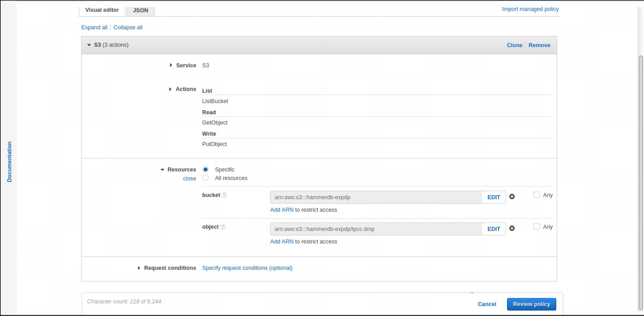The height and width of the screenshot is (316, 644).
Task: Select the Visual editor tab
Action: (102, 10)
